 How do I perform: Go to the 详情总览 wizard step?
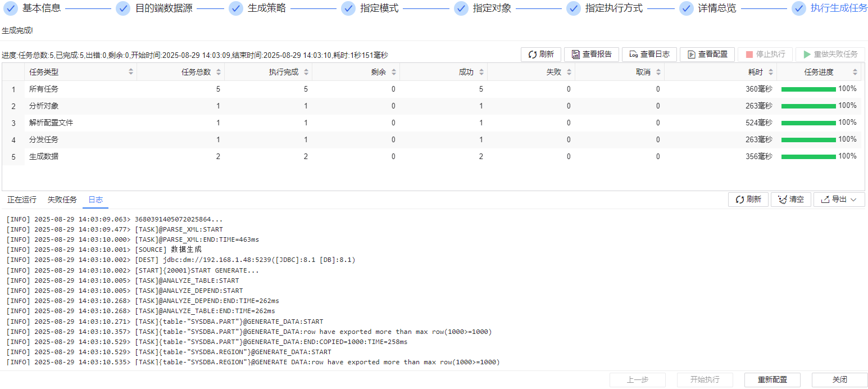[x=717, y=8]
